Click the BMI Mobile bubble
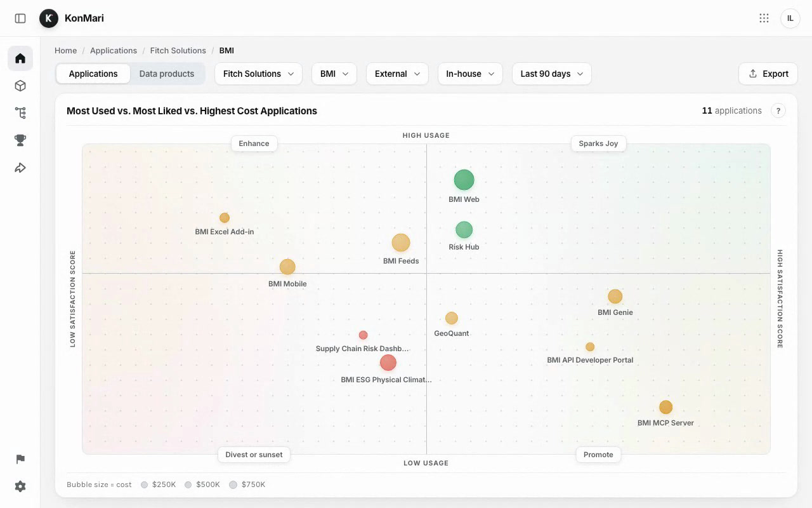 [287, 267]
